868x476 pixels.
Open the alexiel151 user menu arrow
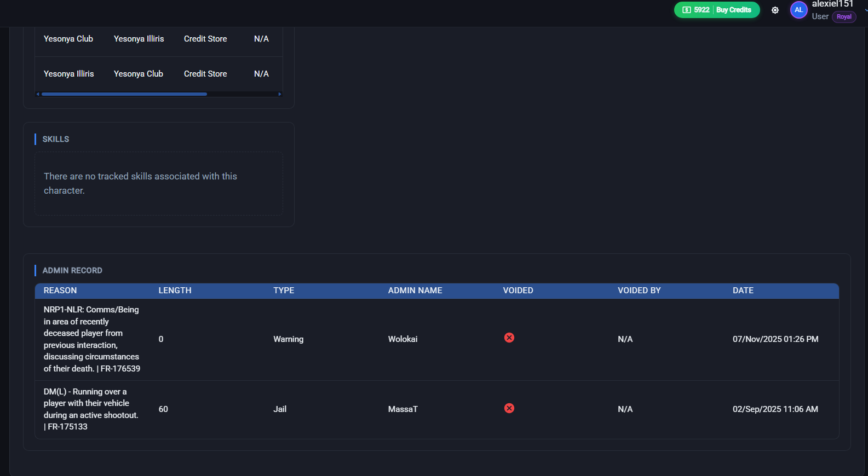[x=865, y=10]
